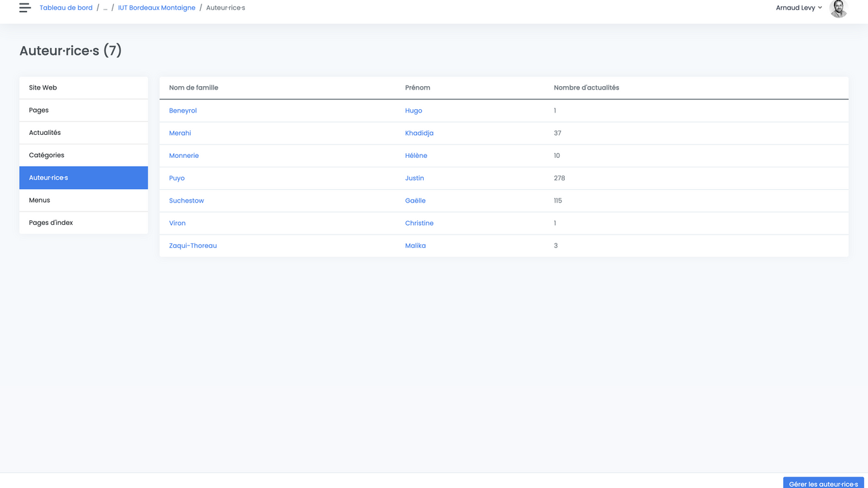Screen dimensions: 868x488
Task: Expand the Arnaud Levy user dropdown
Action: 799,8
